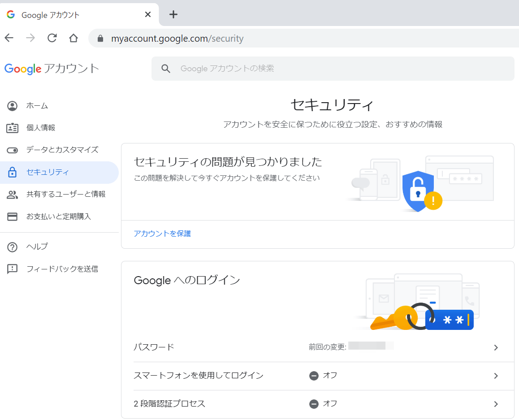The height and width of the screenshot is (420, 519).
Task: Click the Google favicon on the tab
Action: coord(11,14)
